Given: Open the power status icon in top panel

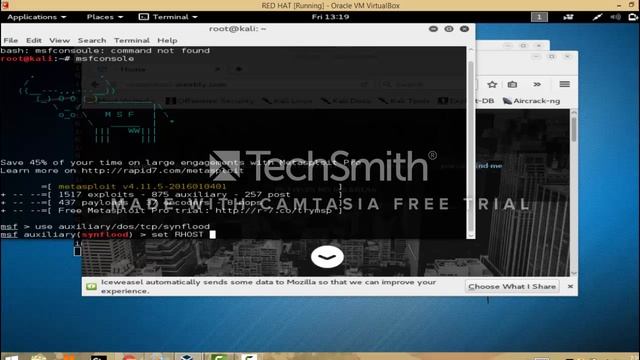Looking at the screenshot, I should pyautogui.click(x=633, y=17).
